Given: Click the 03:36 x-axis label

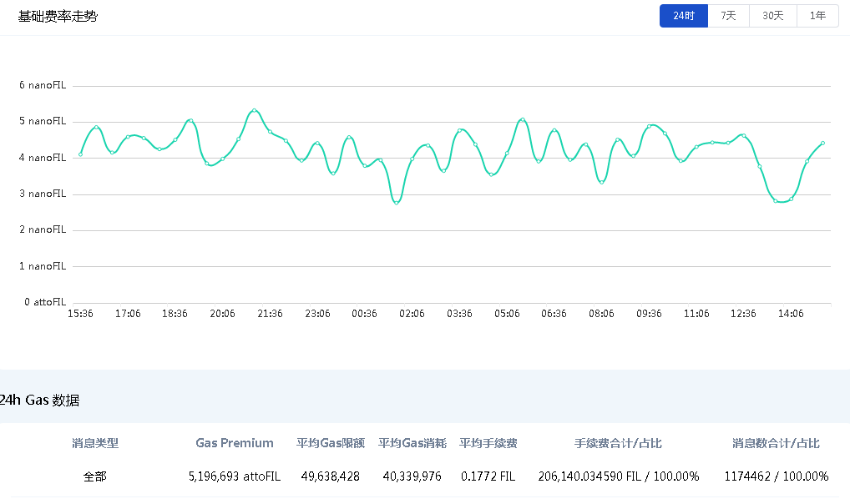Looking at the screenshot, I should [x=459, y=313].
